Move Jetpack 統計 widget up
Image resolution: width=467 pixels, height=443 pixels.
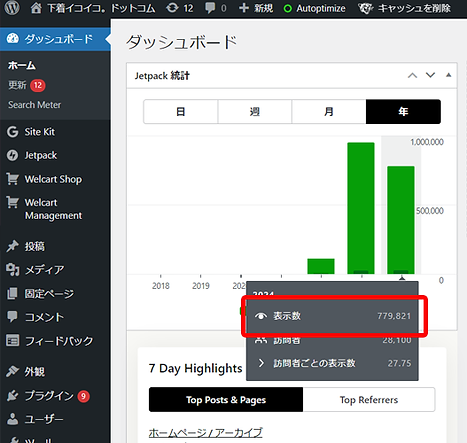click(412, 76)
